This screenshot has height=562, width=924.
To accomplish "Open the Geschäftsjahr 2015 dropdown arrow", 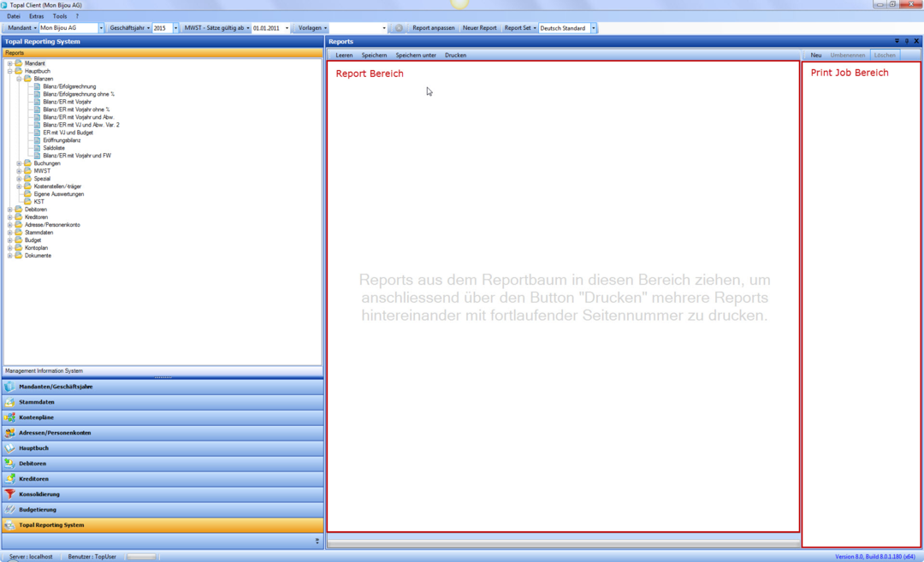I will tap(176, 28).
